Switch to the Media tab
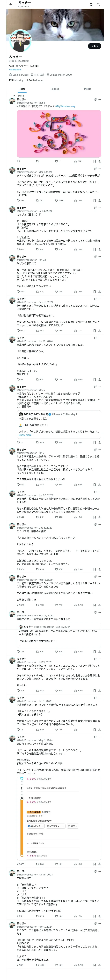This screenshot has width=110, height=980. click(x=88, y=89)
